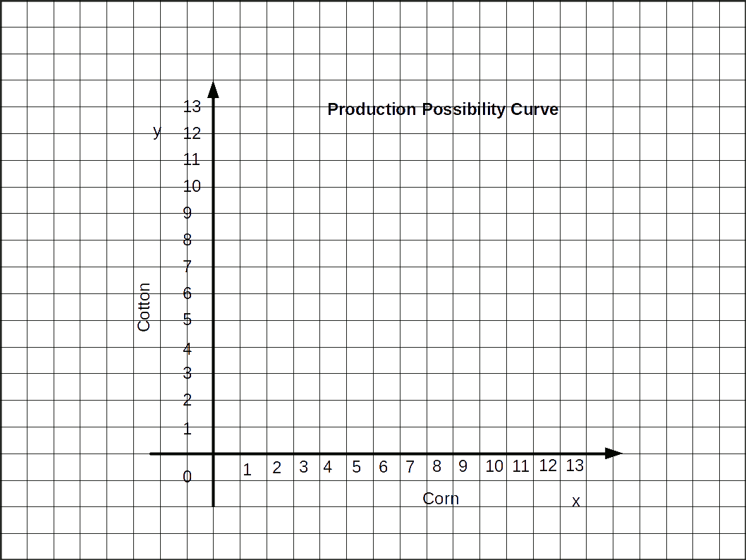Select the Cotton vertical axis label
The width and height of the screenshot is (746, 560).
pos(144,307)
